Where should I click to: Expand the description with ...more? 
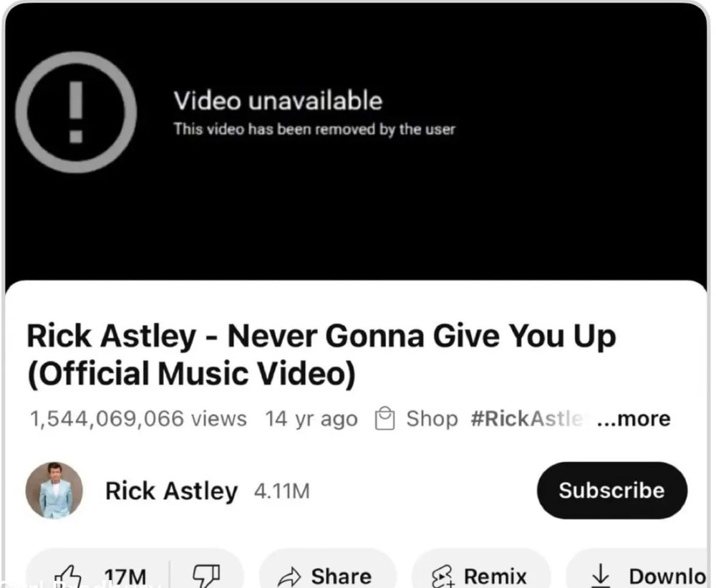(634, 418)
